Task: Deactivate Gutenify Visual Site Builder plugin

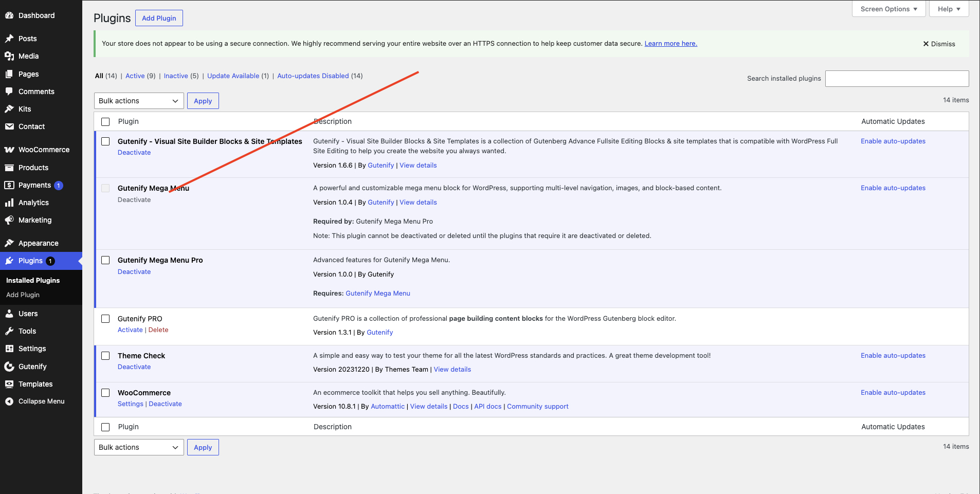Action: [134, 152]
